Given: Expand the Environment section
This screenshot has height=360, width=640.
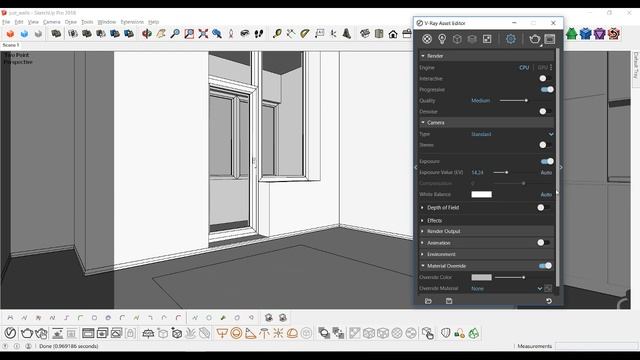Looking at the screenshot, I should [422, 254].
